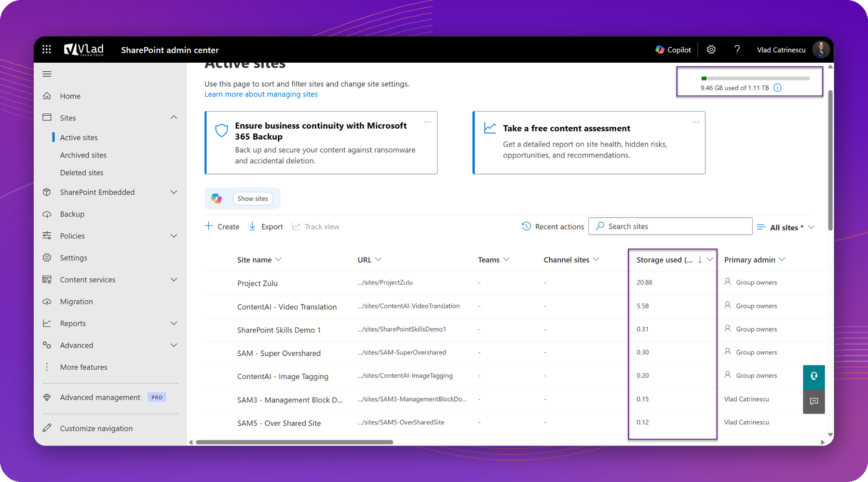The width and height of the screenshot is (868, 482).
Task: Click the All sites view list icon
Action: [x=761, y=227]
